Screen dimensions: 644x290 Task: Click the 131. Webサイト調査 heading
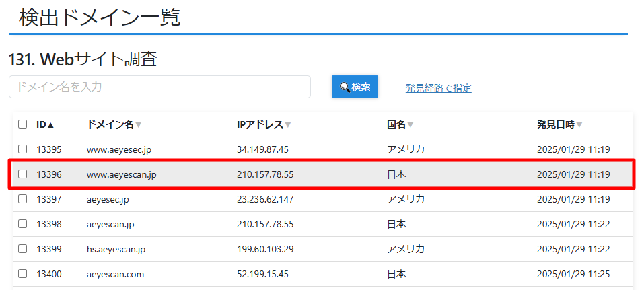pos(83,60)
